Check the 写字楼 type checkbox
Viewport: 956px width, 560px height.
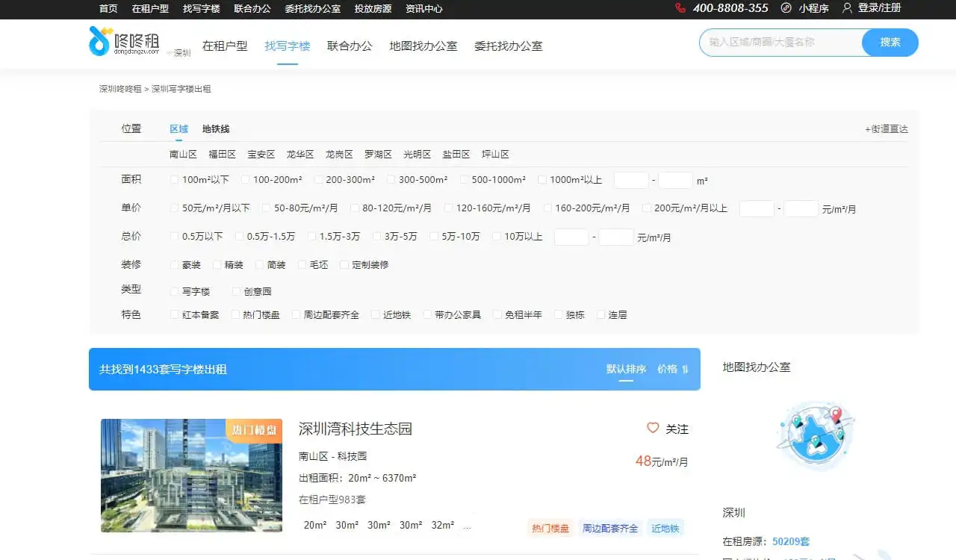(x=175, y=292)
